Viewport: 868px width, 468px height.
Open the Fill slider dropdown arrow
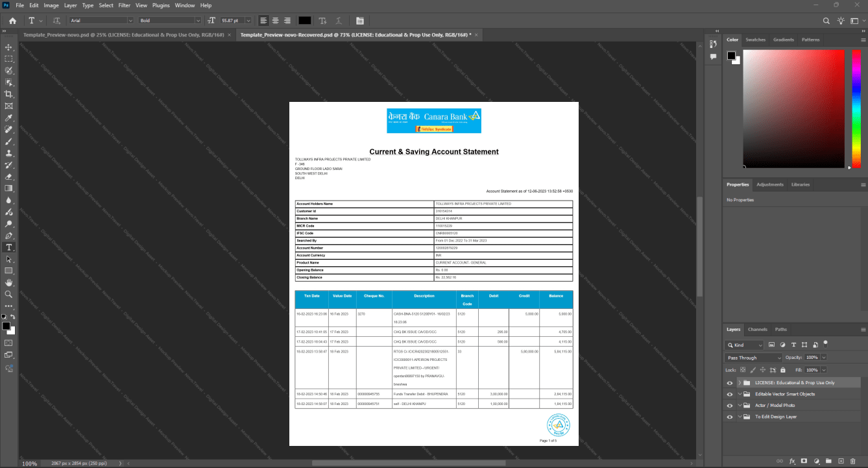point(824,369)
